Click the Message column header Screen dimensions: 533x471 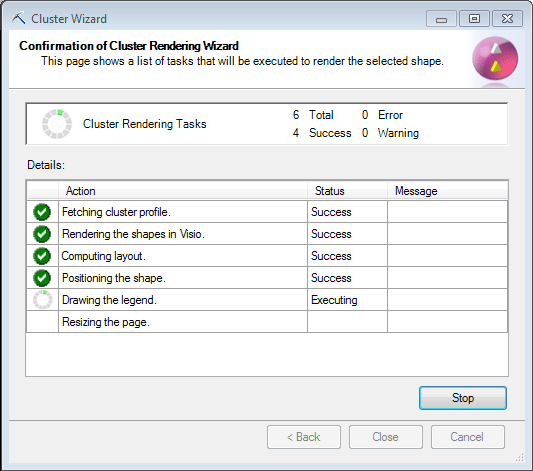point(447,191)
